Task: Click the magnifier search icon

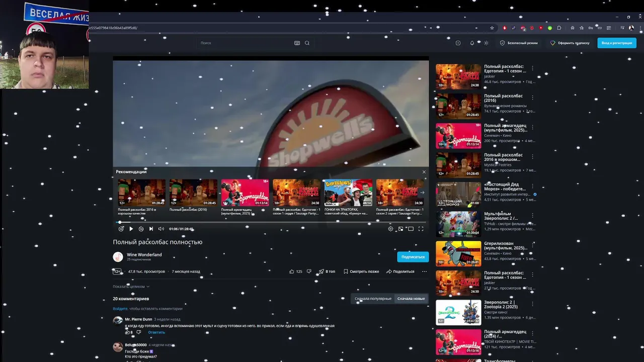Action: coord(307,43)
